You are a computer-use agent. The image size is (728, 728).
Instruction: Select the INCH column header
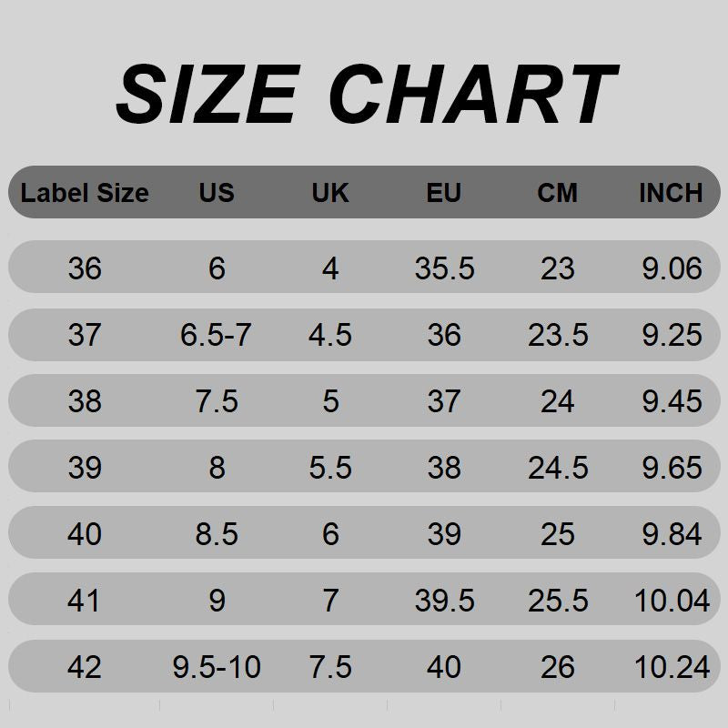click(671, 193)
